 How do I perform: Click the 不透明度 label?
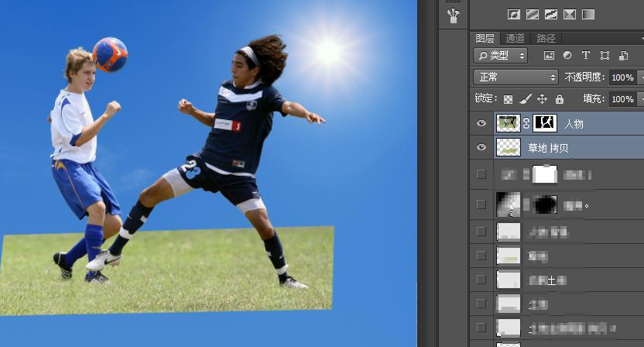pos(584,77)
